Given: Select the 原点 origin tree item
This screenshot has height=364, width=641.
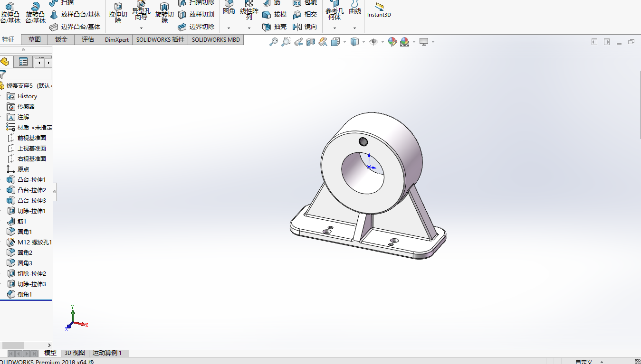Looking at the screenshot, I should 18,169.
